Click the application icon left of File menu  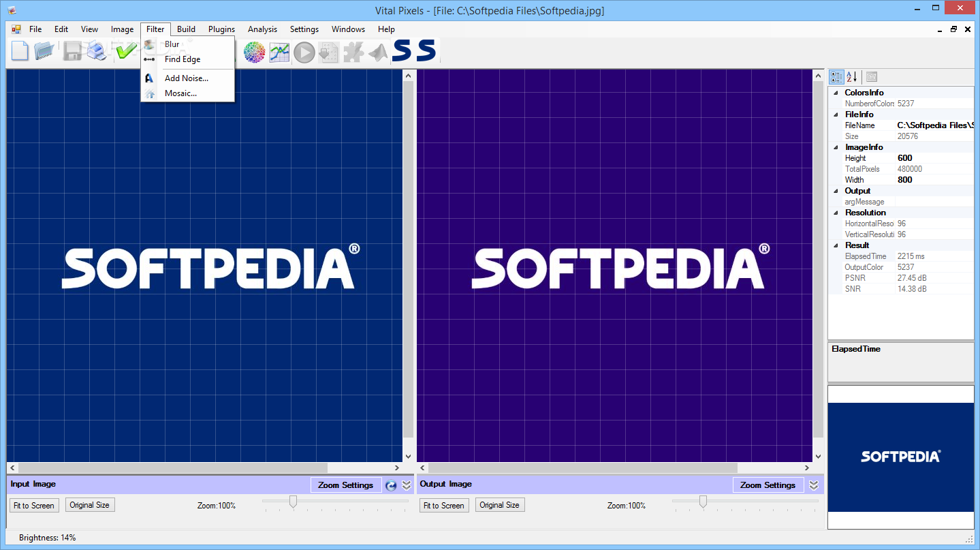16,29
